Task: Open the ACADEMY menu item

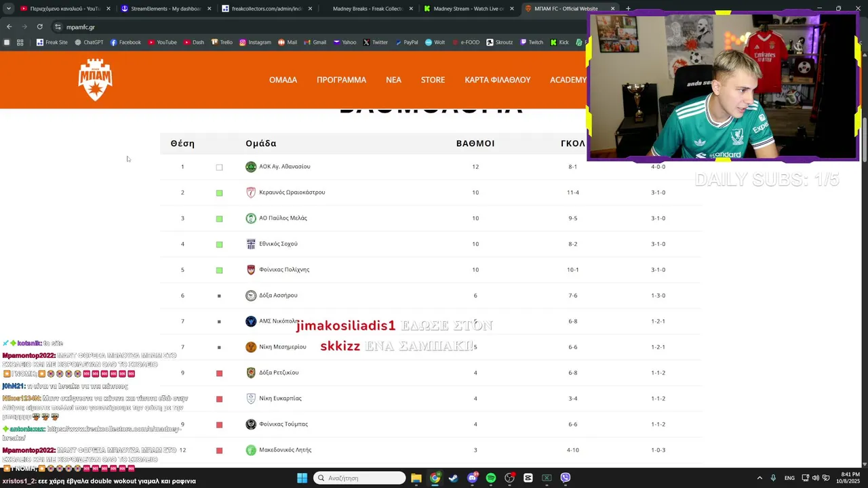Action: coord(568,80)
